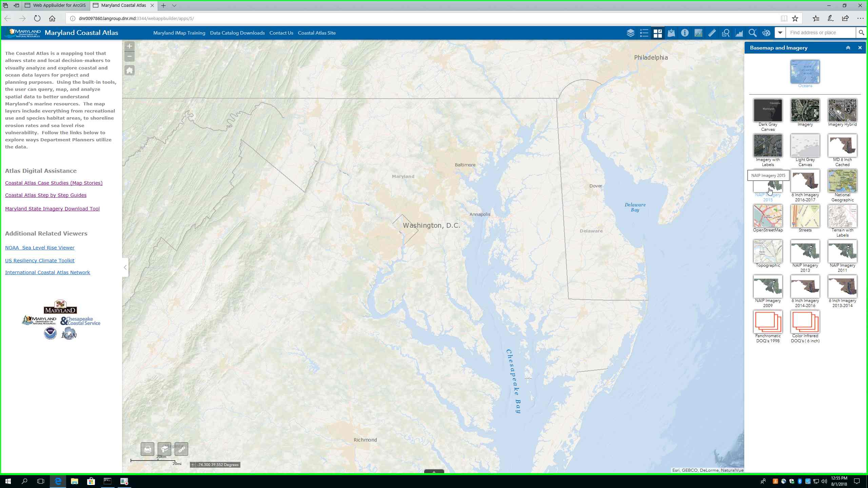Open the Legend widget icon
Viewport: 868px width, 488px height.
(x=644, y=33)
